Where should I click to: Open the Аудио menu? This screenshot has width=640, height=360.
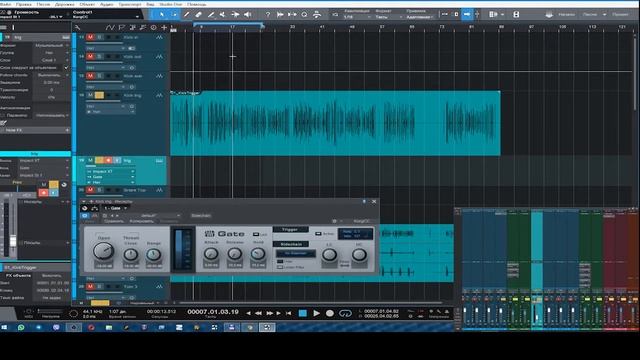coord(107,4)
